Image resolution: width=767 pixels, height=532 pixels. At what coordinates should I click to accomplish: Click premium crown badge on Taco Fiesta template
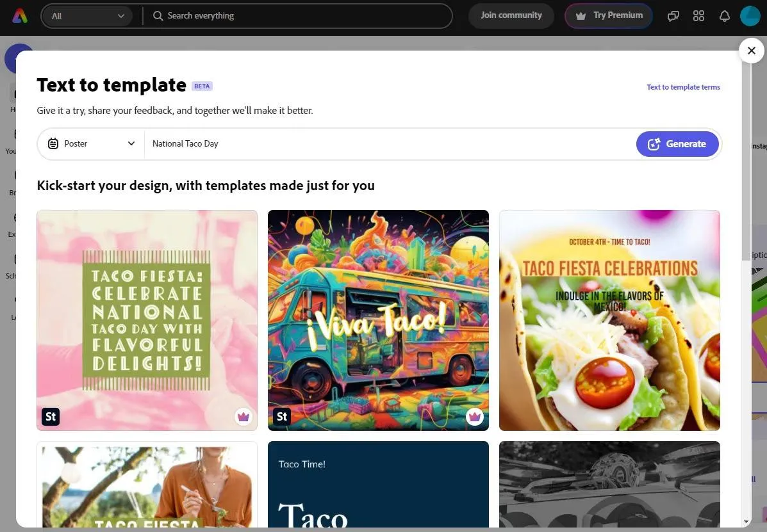tap(243, 417)
